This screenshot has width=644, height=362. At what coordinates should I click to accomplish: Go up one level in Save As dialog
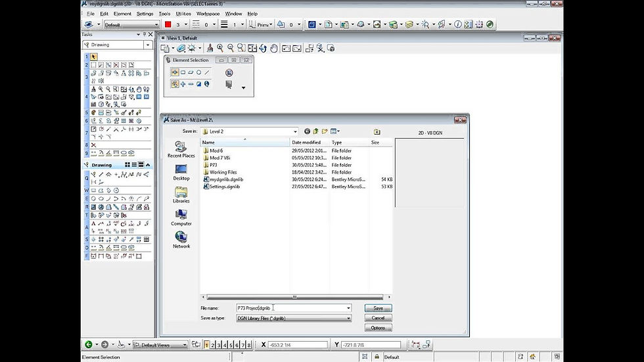coord(315,131)
